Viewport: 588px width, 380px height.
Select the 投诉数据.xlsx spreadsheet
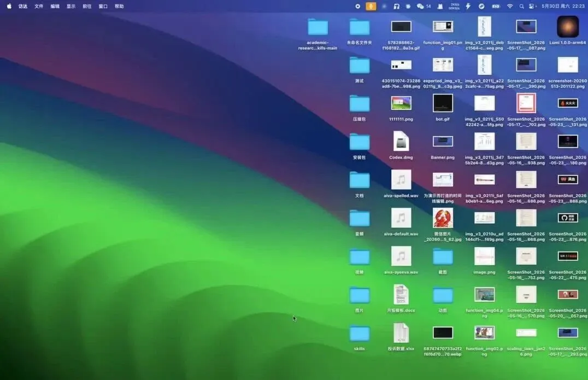coord(401,333)
